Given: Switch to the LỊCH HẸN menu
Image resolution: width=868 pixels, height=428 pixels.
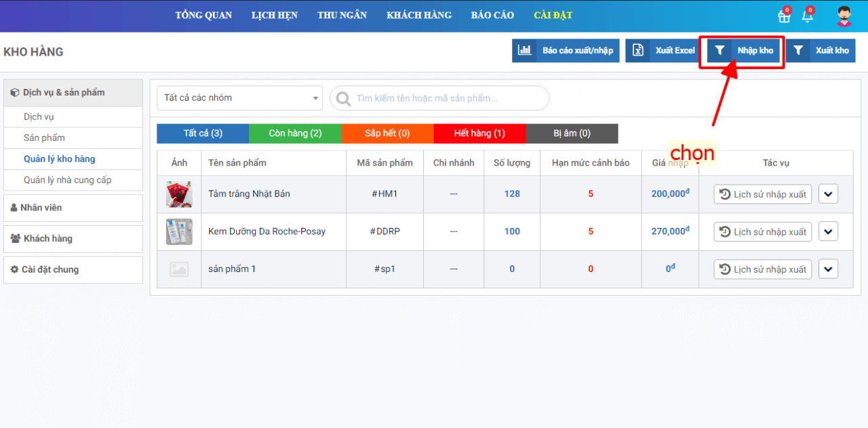Looking at the screenshot, I should coord(274,15).
